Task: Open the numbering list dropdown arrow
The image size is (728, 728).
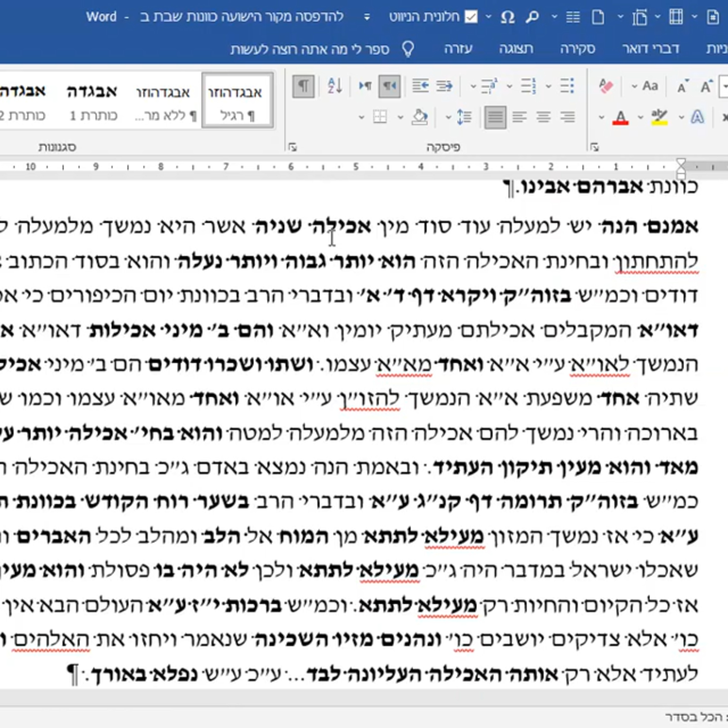Action: coord(509,87)
